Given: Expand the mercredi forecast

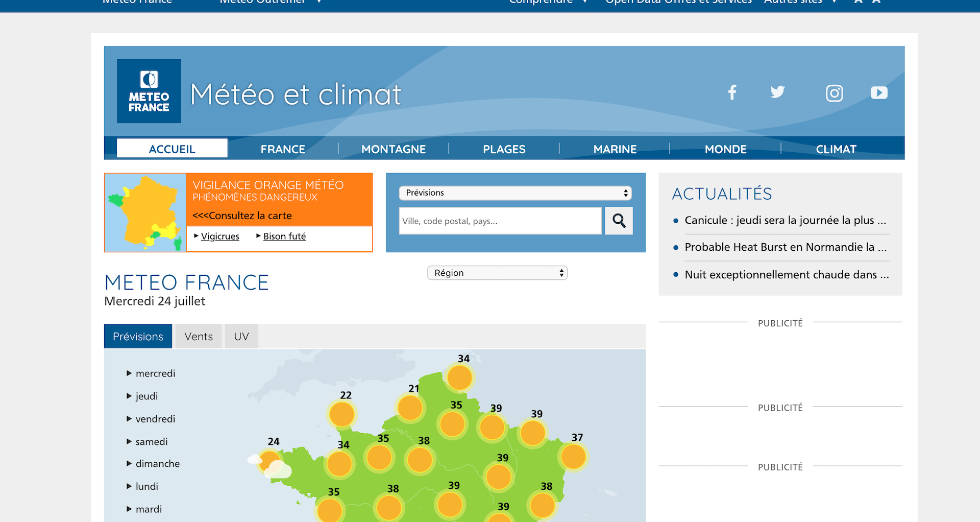Looking at the screenshot, I should (151, 373).
